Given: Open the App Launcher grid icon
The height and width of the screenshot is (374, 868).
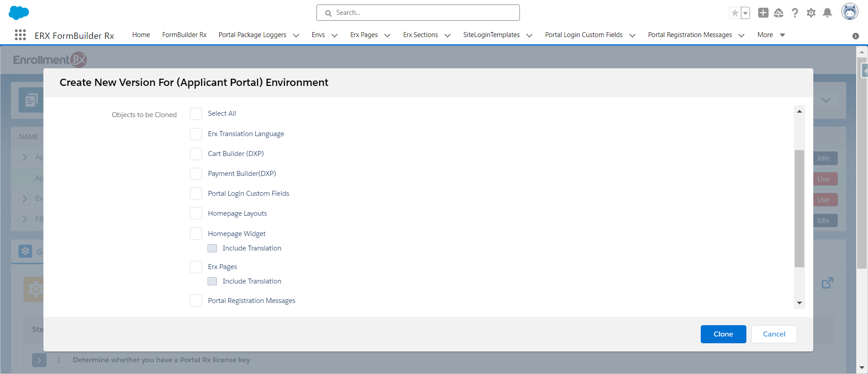Looking at the screenshot, I should coord(20,35).
